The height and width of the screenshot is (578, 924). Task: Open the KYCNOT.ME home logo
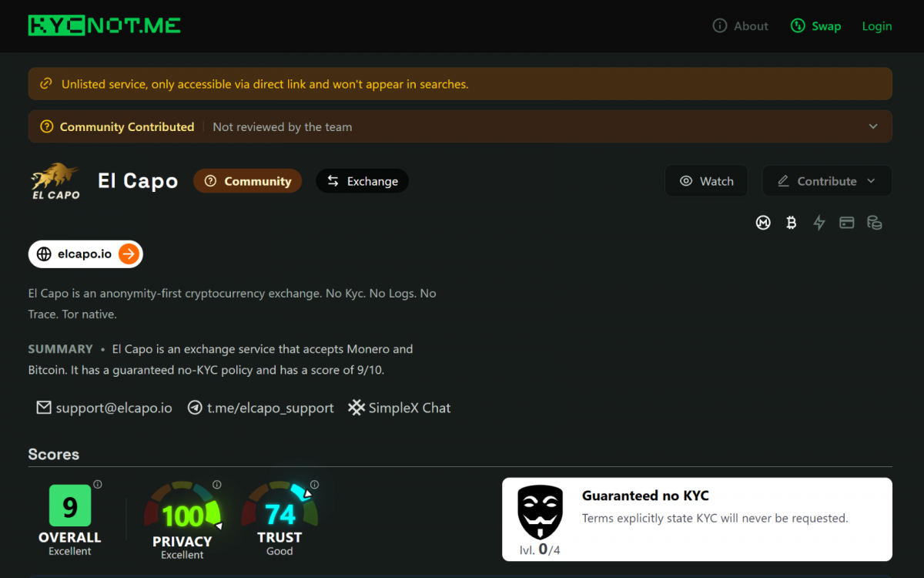[x=105, y=25]
